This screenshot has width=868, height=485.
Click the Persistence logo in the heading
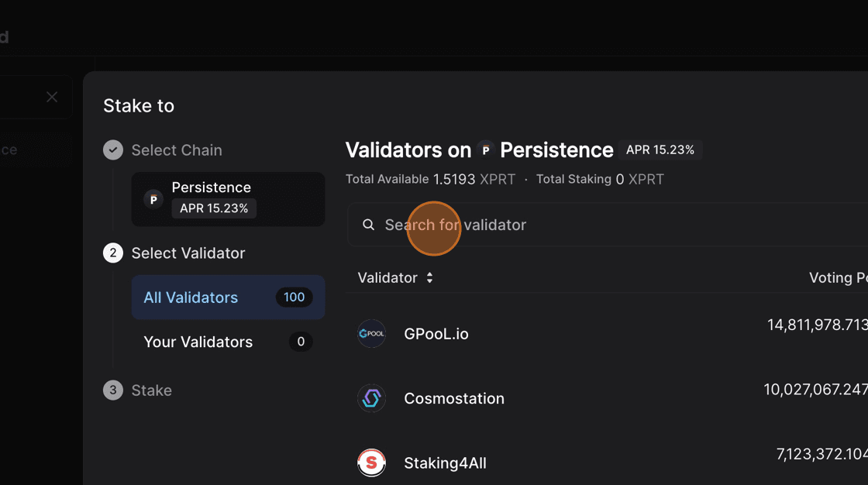click(486, 150)
